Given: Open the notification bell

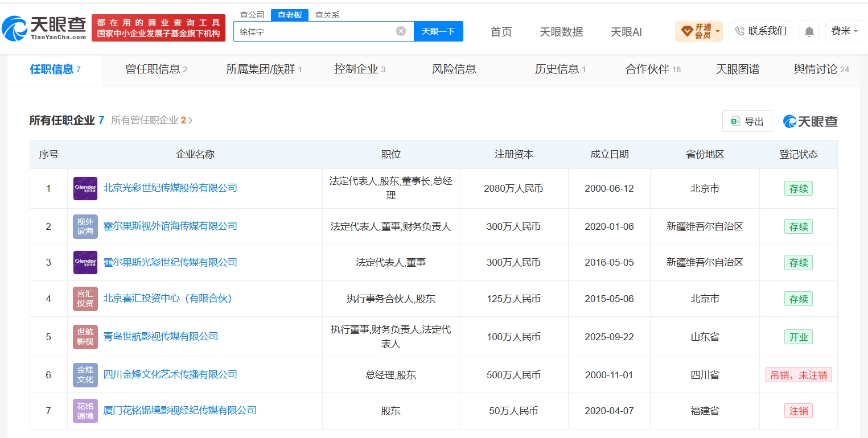Looking at the screenshot, I should tap(809, 31).
